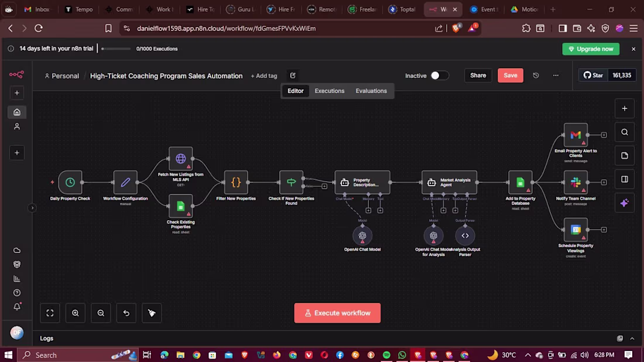
Task: Select the OpenAI Chat Model node
Action: pos(362,236)
